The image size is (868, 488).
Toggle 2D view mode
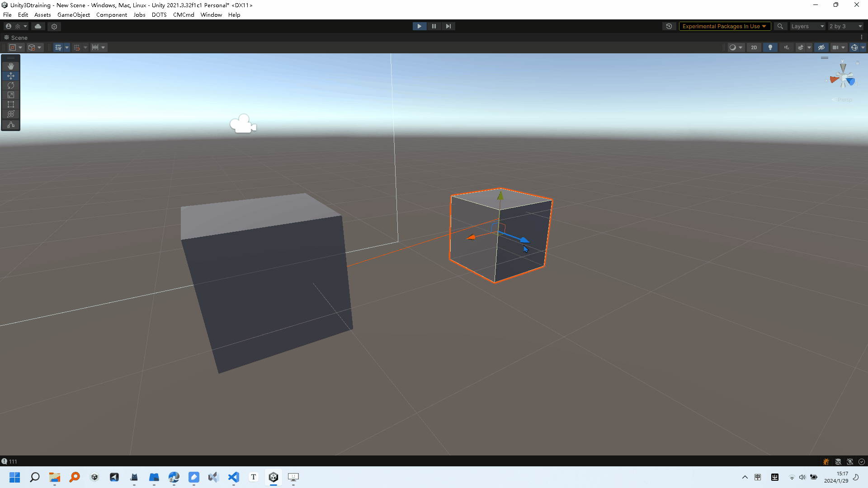[754, 47]
